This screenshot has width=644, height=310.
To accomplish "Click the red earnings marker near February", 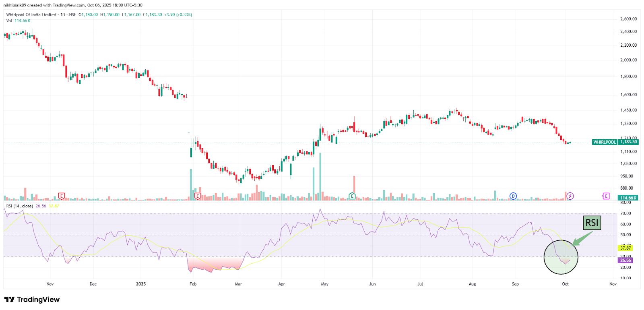I will [x=198, y=196].
